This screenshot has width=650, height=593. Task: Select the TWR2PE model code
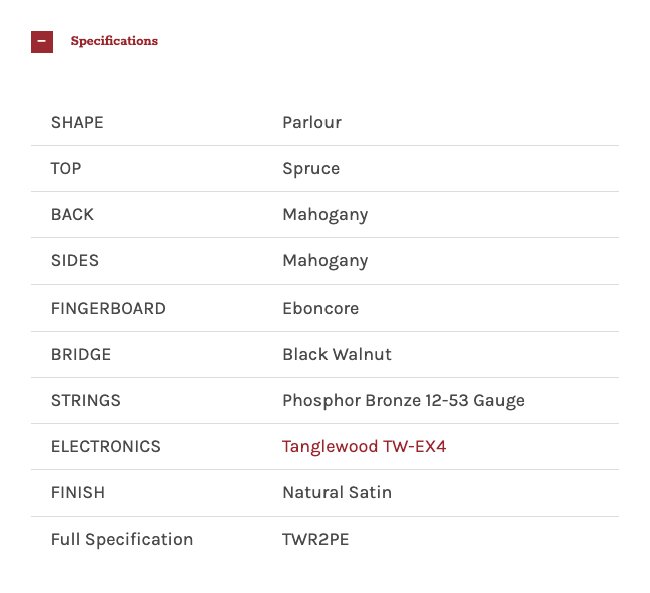[x=316, y=540]
